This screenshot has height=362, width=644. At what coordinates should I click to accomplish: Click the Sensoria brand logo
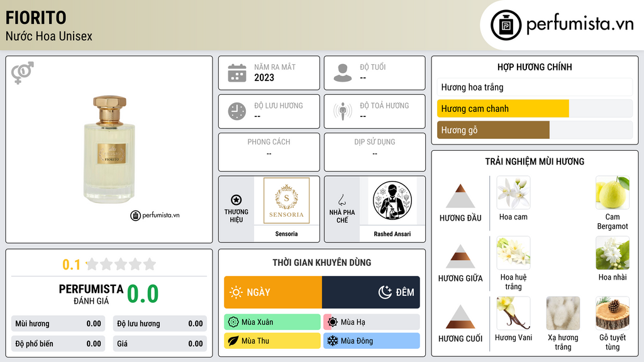pyautogui.click(x=286, y=200)
